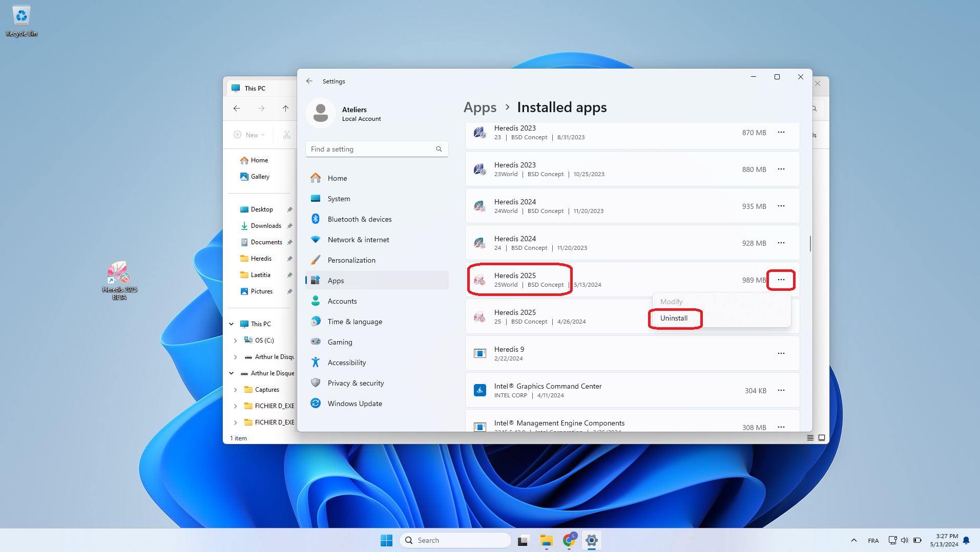Screen dimensions: 980x552
Task: Select the Downloads folder in Explorer sidebar
Action: point(265,226)
